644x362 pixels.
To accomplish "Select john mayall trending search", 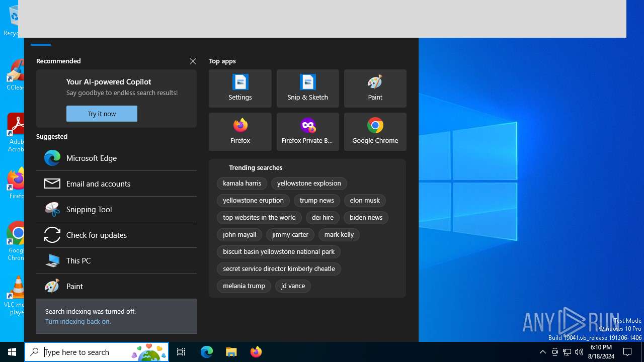I will click(239, 235).
